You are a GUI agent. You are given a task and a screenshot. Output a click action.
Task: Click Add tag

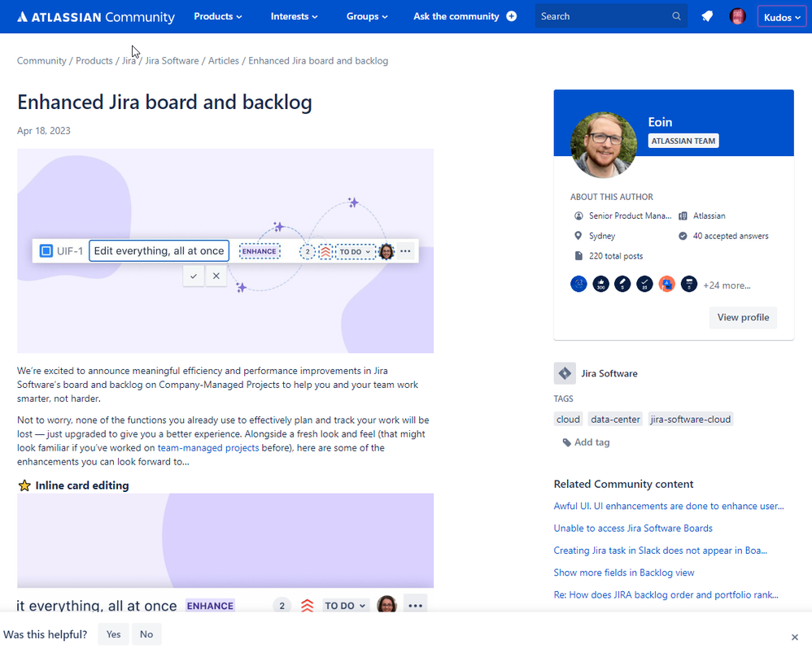pos(586,442)
